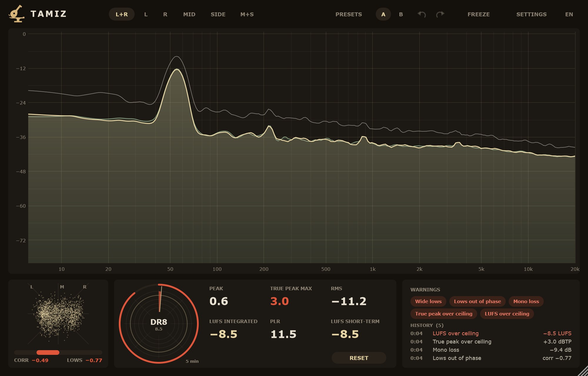The width and height of the screenshot is (588, 376).
Task: Open the EN language selector
Action: click(x=569, y=14)
